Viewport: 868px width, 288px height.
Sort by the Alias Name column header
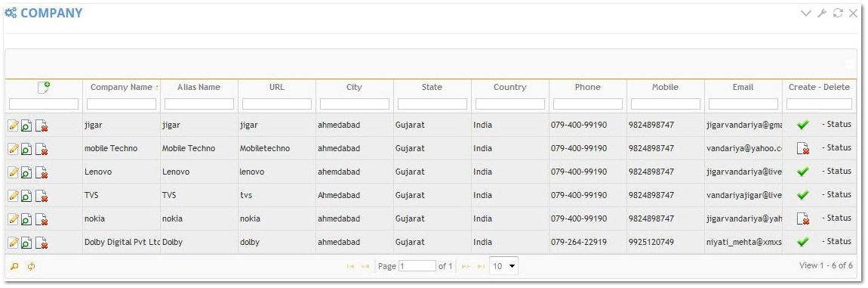199,87
